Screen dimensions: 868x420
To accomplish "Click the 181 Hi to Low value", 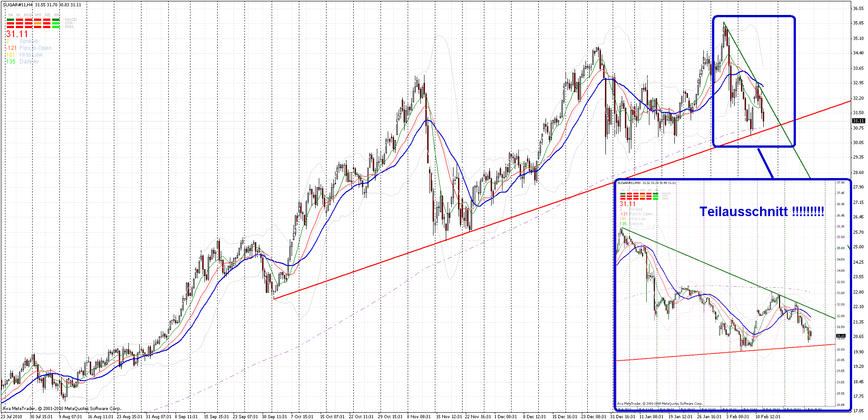I will click(x=10, y=55).
